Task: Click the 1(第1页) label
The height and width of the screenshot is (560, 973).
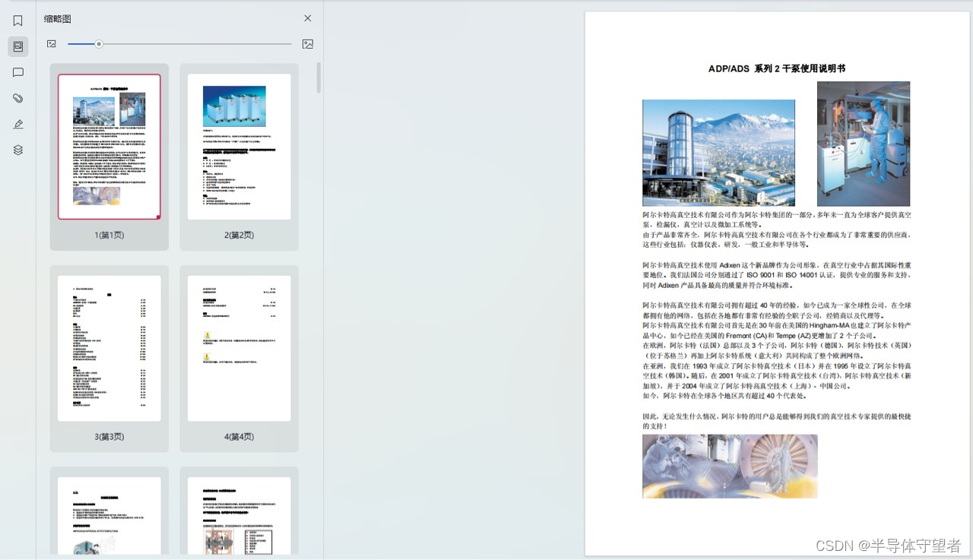Action: (109, 235)
